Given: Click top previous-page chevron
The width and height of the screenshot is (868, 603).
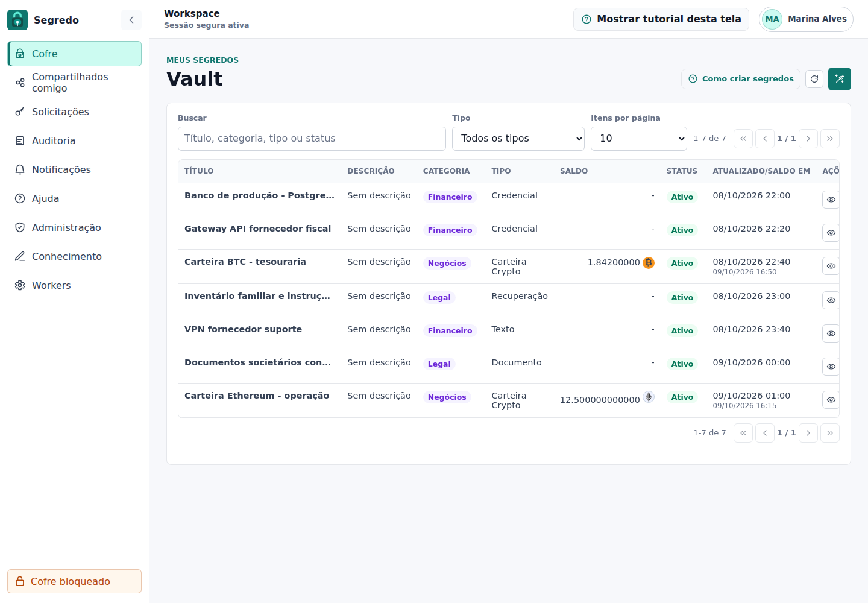Looking at the screenshot, I should click(x=765, y=139).
